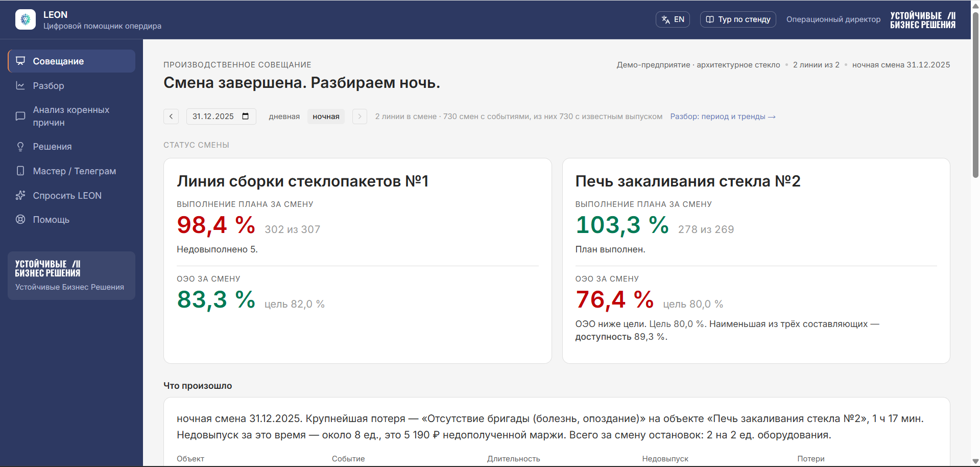Switch the language with the EN button

click(x=673, y=19)
